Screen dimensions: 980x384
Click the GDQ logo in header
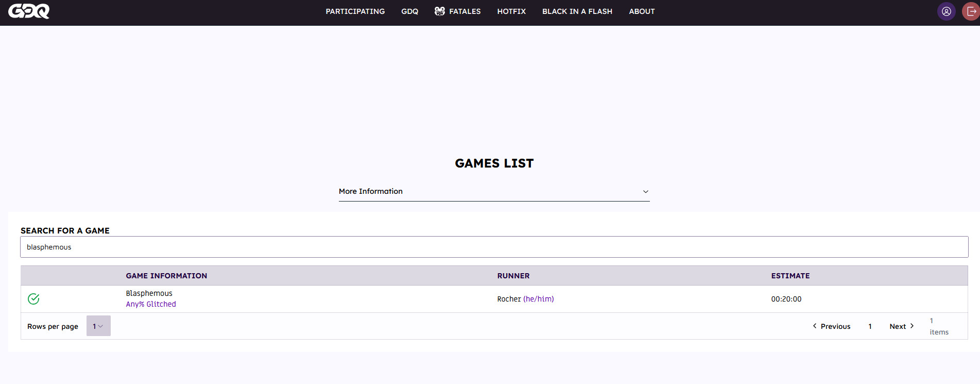pyautogui.click(x=29, y=11)
